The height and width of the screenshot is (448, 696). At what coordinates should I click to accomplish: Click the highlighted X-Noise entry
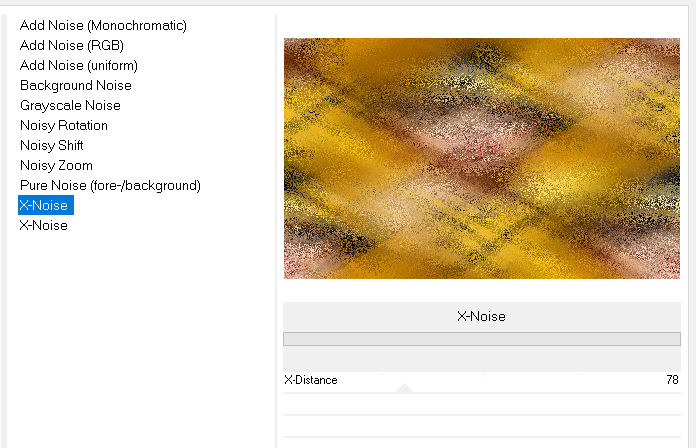click(46, 205)
